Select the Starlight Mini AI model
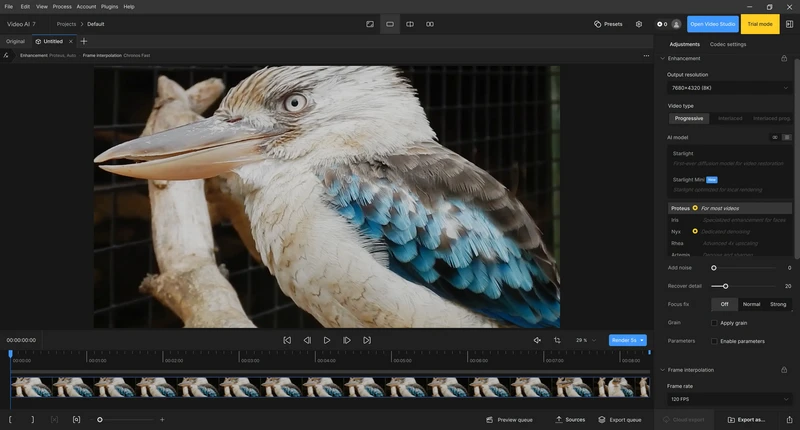The image size is (800, 430). (x=730, y=184)
